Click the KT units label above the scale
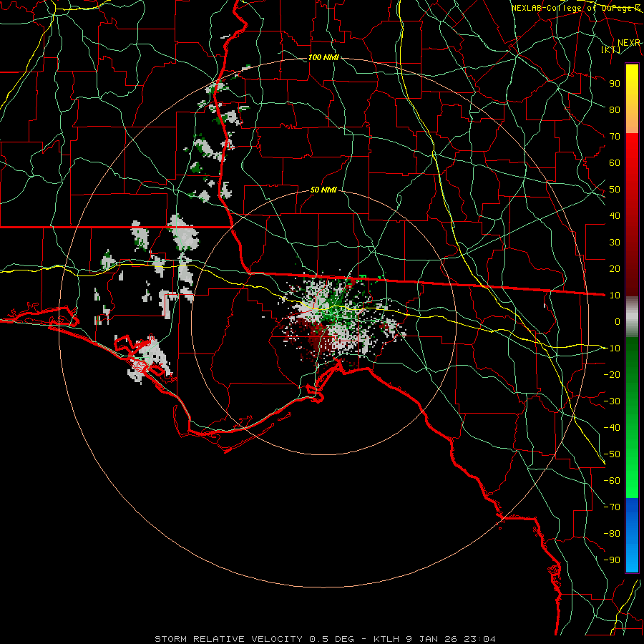This screenshot has width=644, height=644. click(x=611, y=50)
